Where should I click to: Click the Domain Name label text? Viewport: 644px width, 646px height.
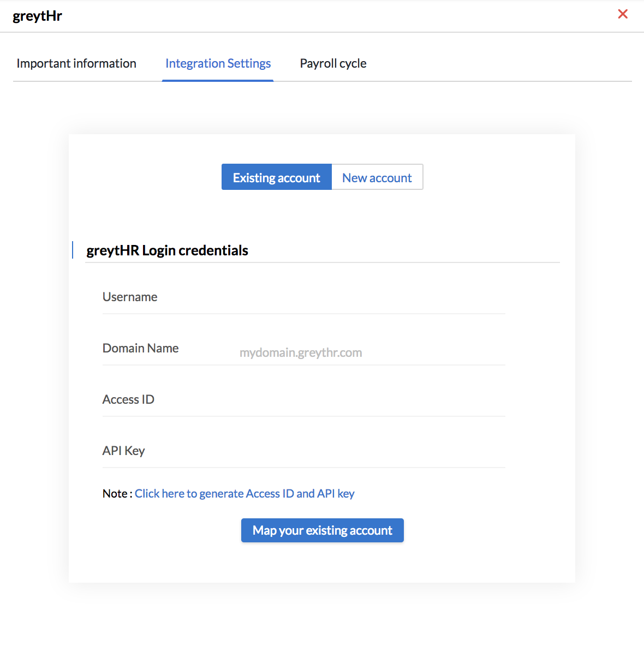point(140,348)
